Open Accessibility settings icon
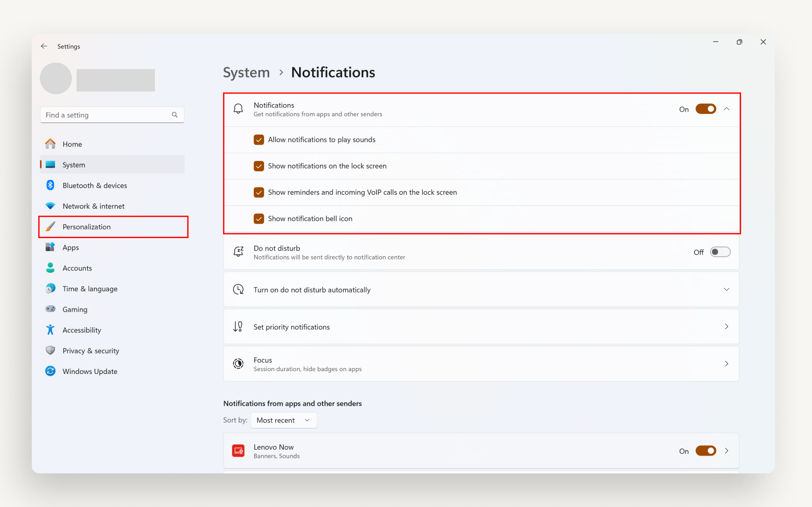The width and height of the screenshot is (812, 507). (50, 330)
